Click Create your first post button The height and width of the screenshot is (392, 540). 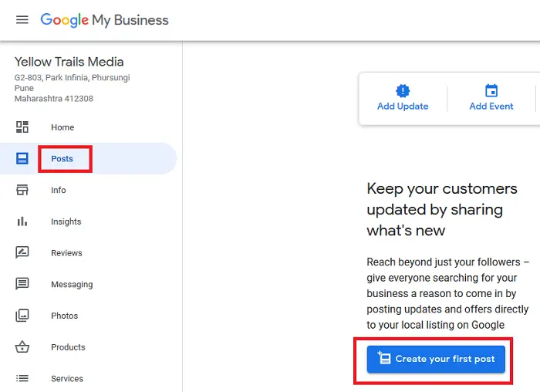click(x=436, y=359)
